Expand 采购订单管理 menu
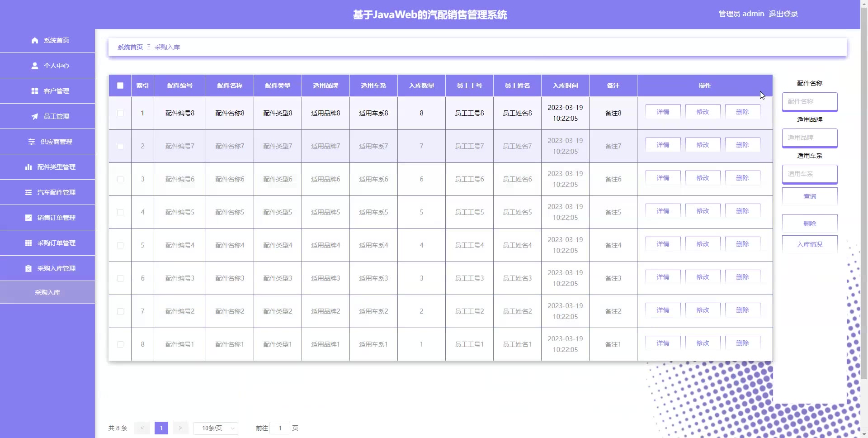Image resolution: width=868 pixels, height=438 pixels. [x=47, y=243]
